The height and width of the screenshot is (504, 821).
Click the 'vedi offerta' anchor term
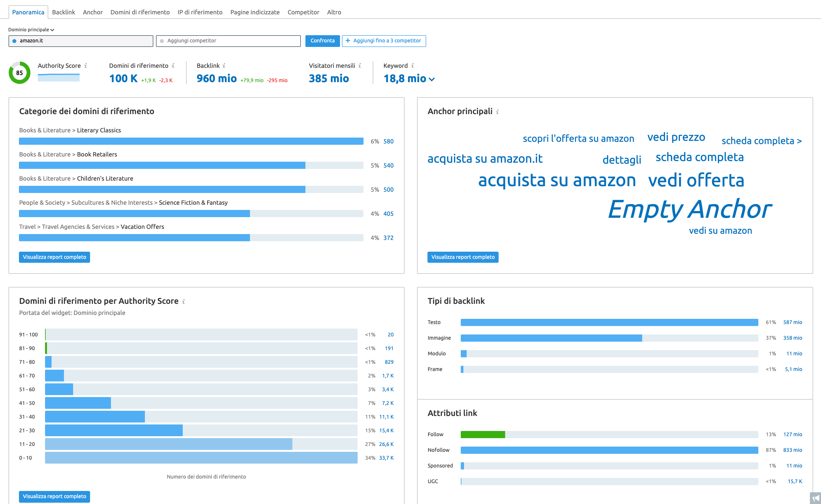pyautogui.click(x=696, y=180)
